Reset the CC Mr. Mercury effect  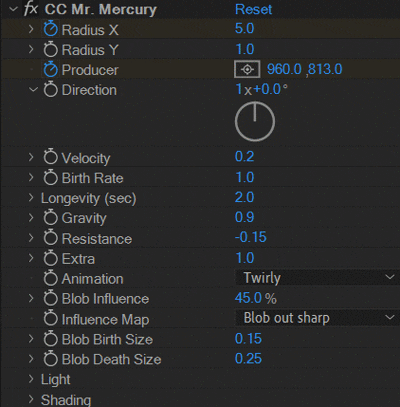253,9
